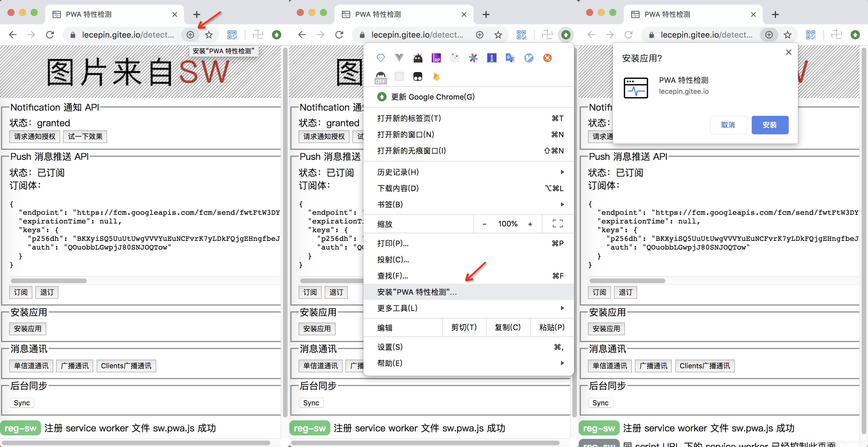Select the 安装“PWA 特性检测”… menu entry
This screenshot has height=447, width=868.
click(417, 292)
